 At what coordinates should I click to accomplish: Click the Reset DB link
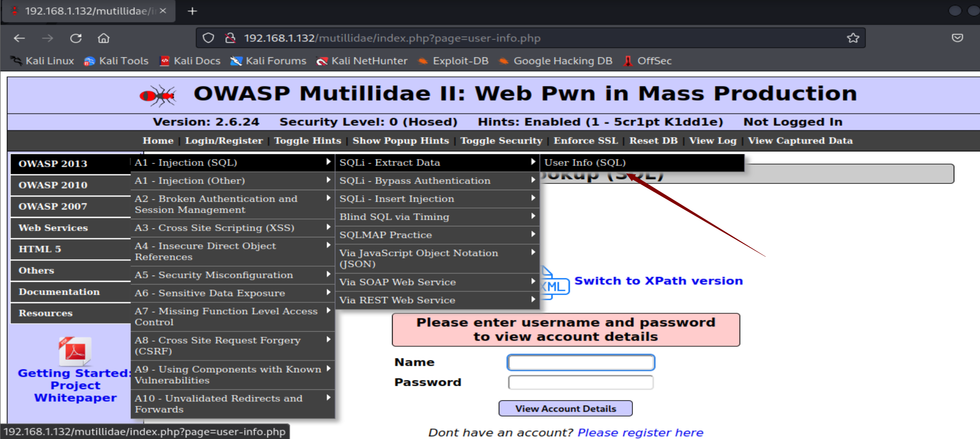point(653,140)
